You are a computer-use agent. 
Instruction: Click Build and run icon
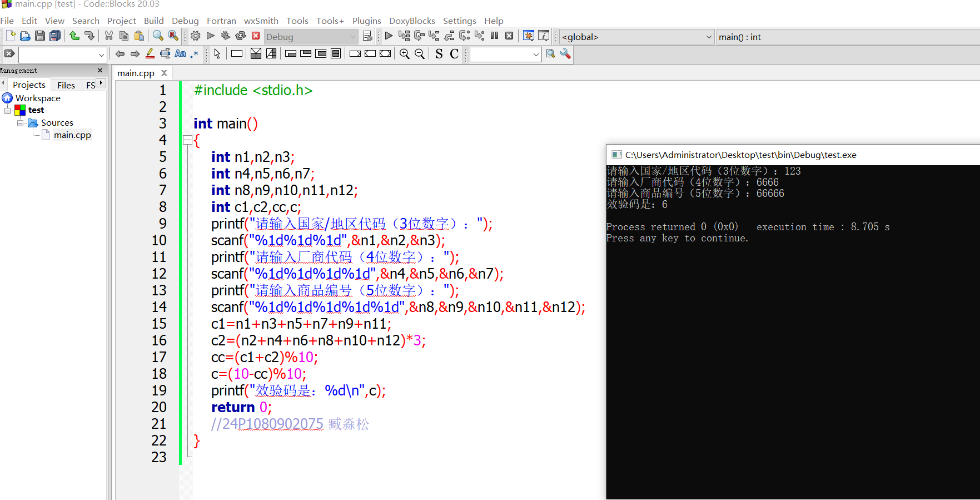(x=226, y=36)
